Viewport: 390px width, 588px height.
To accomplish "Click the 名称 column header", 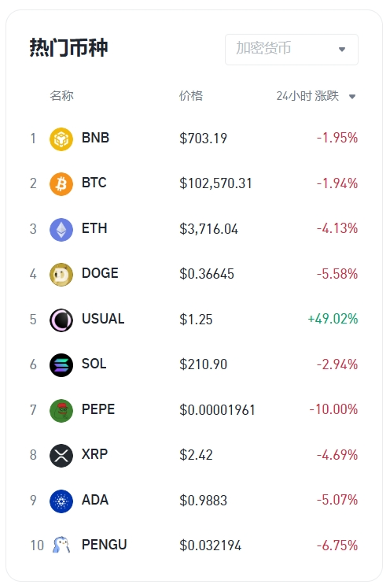I will tap(62, 95).
